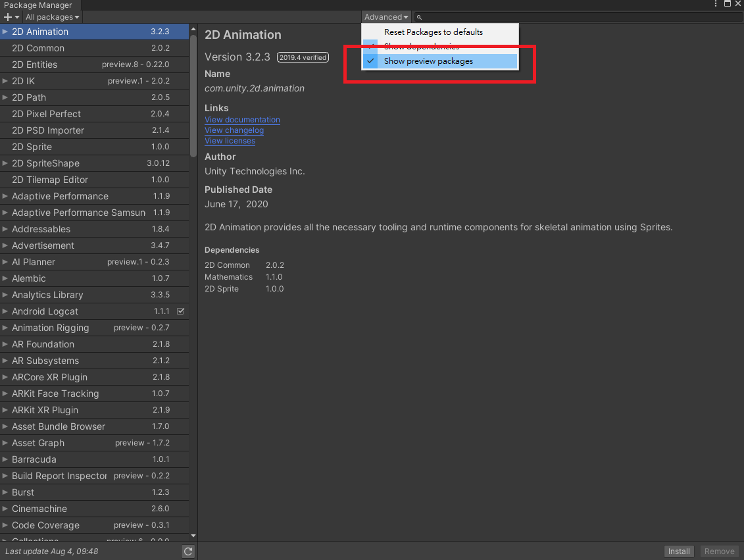Screen dimensions: 744x560
Task: Expand the 2D Path package row
Action: 5,97
